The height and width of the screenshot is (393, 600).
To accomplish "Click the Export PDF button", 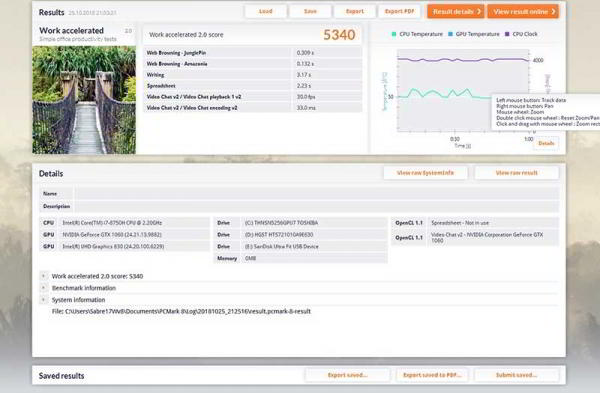I will pyautogui.click(x=399, y=11).
